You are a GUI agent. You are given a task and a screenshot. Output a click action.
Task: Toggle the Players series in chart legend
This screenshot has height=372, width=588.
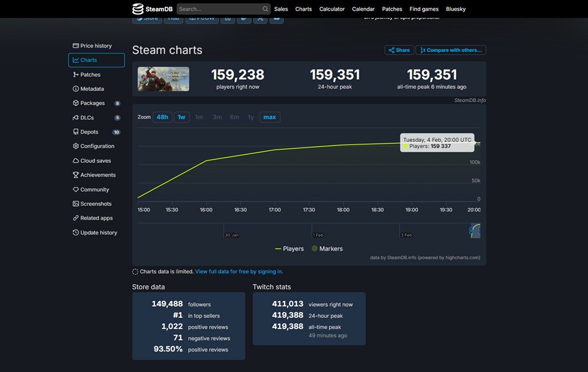[290, 249]
